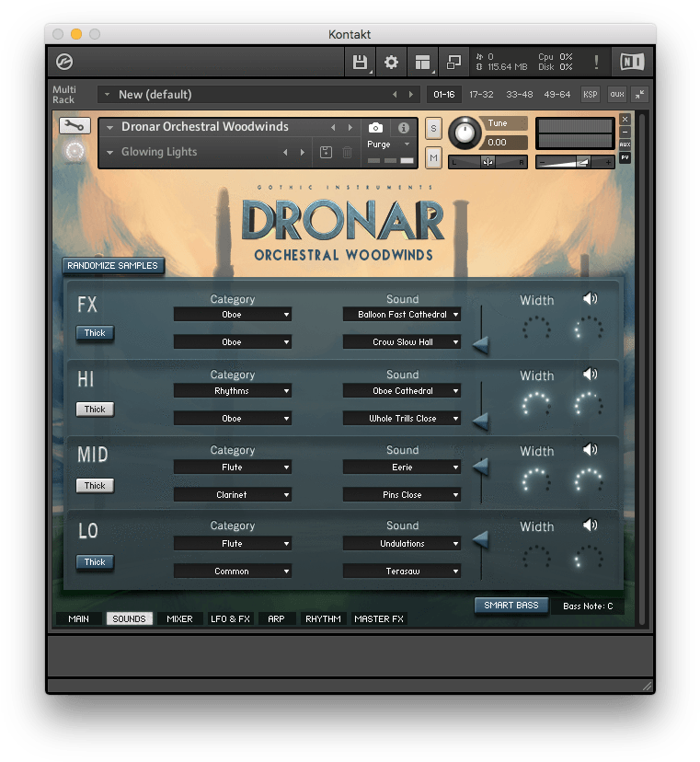Open LO Category dropdown showing Common
Viewport: 700px width, 762px height.
tap(233, 571)
